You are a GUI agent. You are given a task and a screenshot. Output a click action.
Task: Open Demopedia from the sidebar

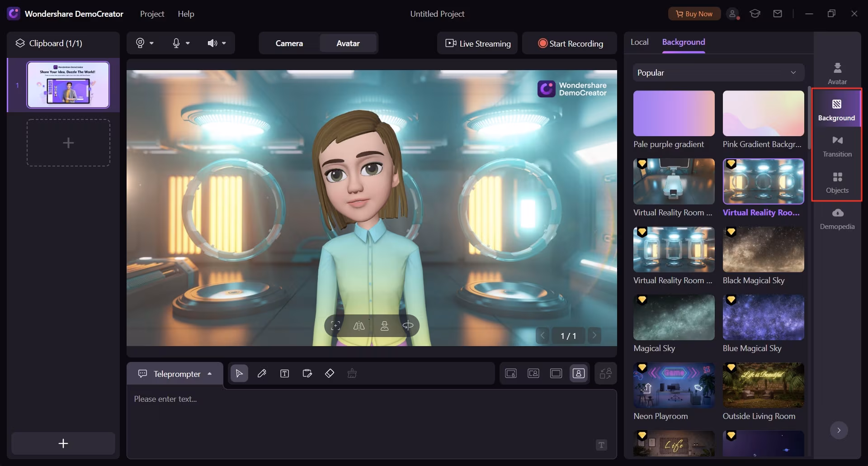(x=837, y=218)
